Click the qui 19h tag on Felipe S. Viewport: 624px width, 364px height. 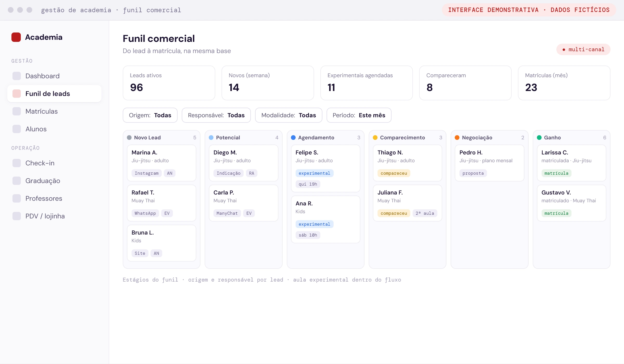click(x=308, y=184)
